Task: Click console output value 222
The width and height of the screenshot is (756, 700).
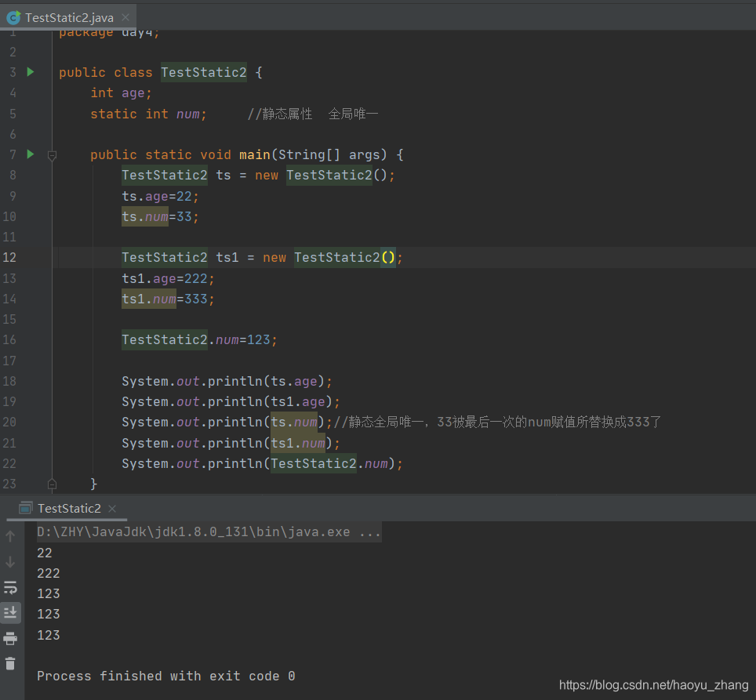Action: 48,573
